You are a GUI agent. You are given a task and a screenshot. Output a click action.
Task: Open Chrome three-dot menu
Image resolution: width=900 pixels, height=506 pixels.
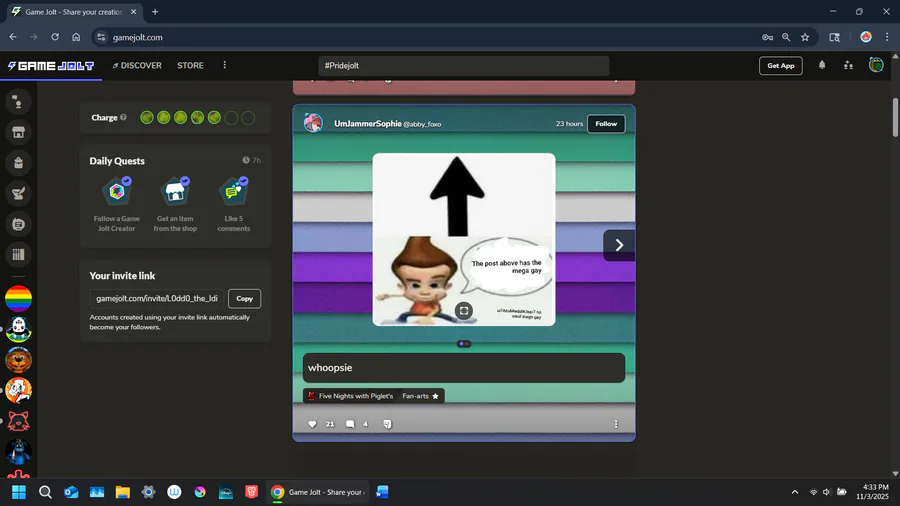[886, 37]
